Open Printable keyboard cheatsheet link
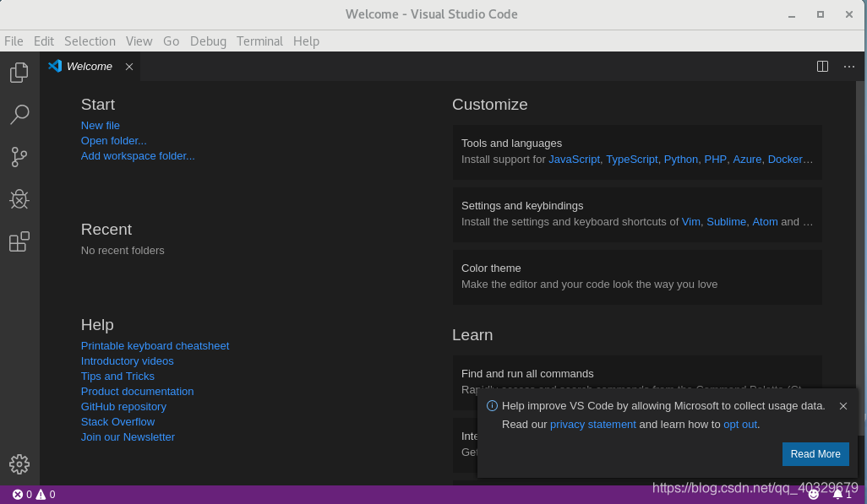 click(155, 346)
